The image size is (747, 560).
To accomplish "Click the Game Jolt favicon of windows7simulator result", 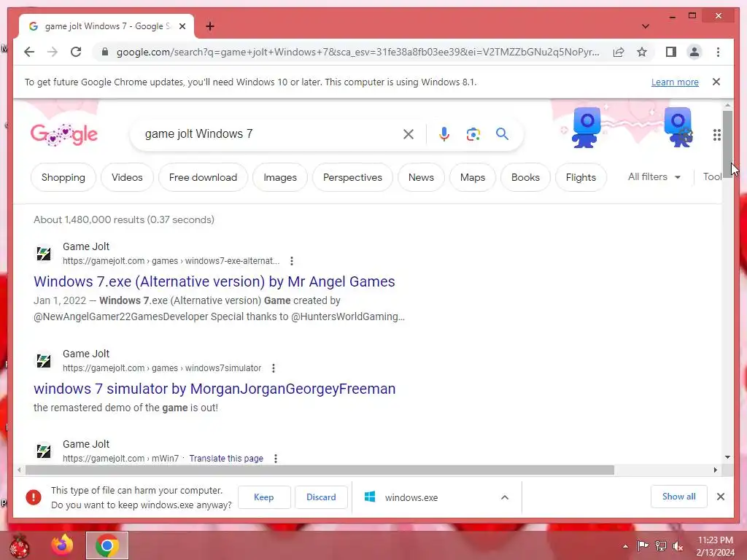I will tap(44, 360).
